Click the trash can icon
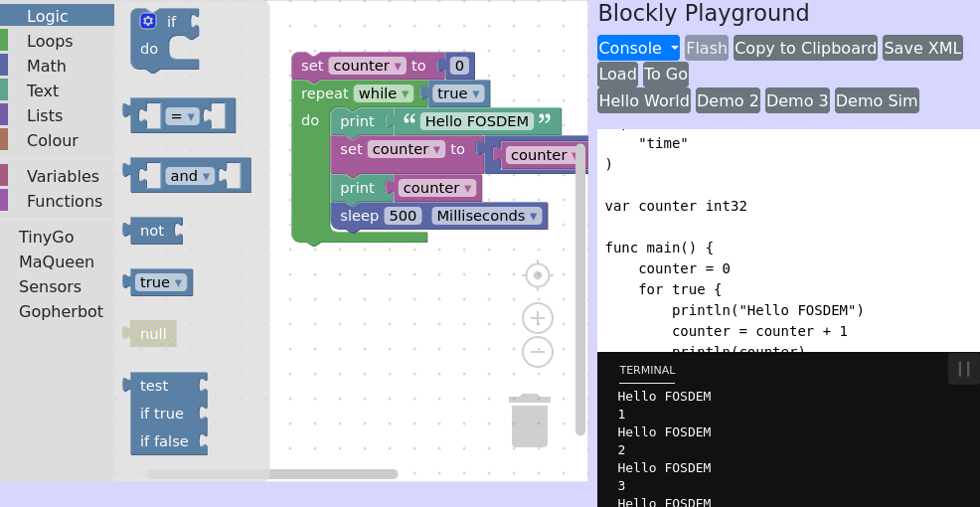The width and height of the screenshot is (980, 507). pos(529,421)
